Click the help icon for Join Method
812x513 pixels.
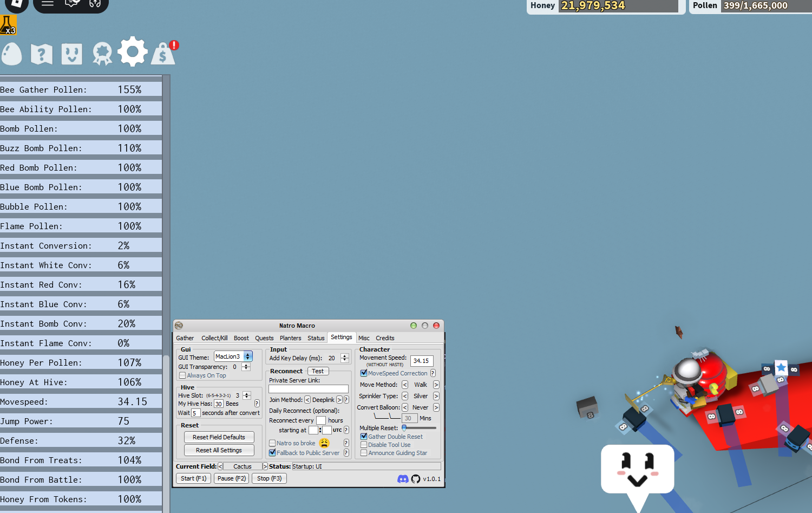click(x=346, y=400)
